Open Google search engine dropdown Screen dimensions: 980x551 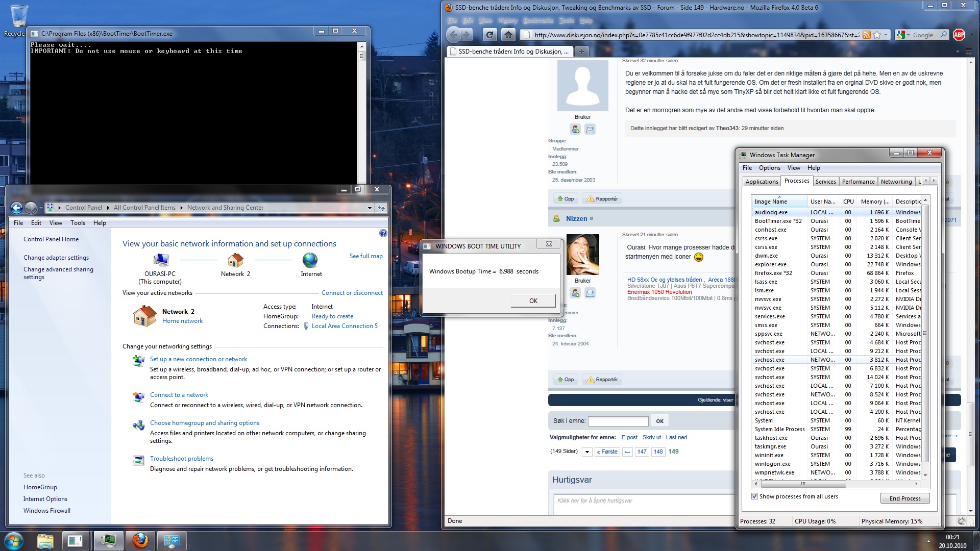pyautogui.click(x=908, y=35)
